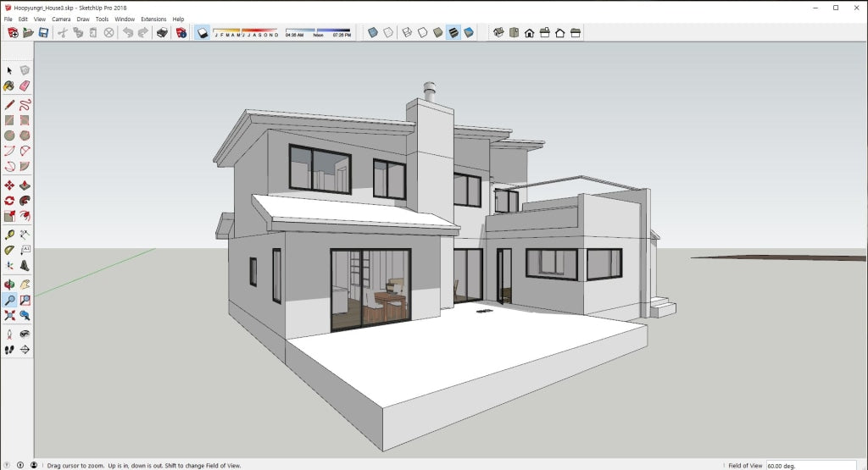Click the highlighted Zoom magnifier tool
Image resolution: width=868 pixels, height=470 pixels.
9,301
